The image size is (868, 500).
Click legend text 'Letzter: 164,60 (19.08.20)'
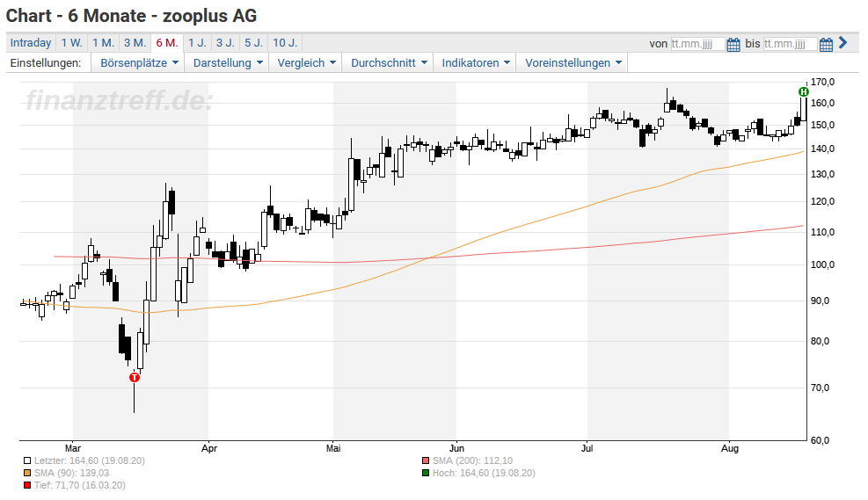click(x=89, y=460)
